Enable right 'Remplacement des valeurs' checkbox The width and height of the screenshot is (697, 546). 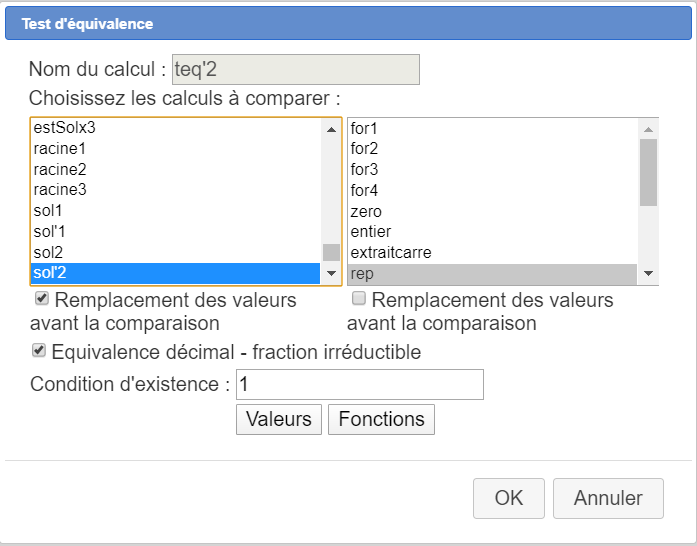click(358, 299)
